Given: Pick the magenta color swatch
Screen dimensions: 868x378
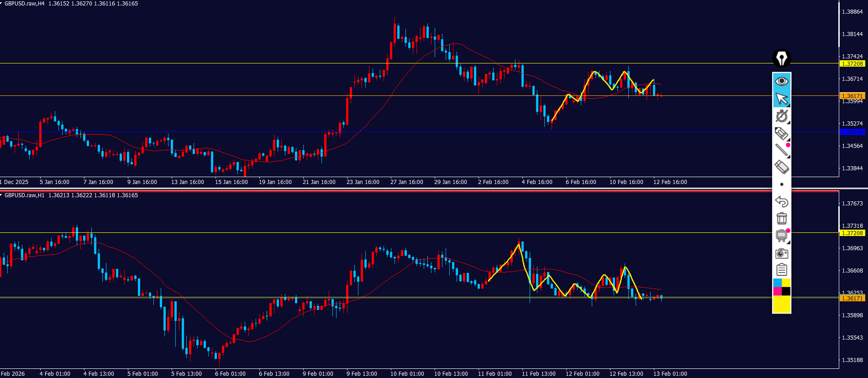Looking at the screenshot, I should [777, 291].
